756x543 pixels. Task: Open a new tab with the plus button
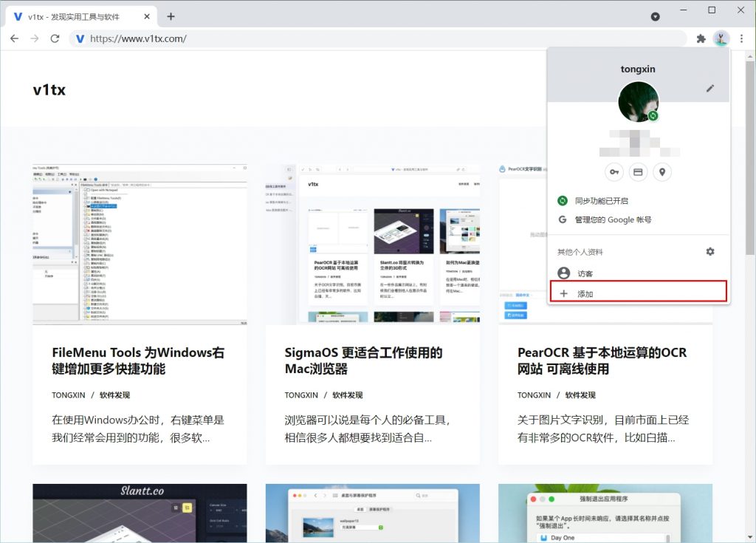point(171,16)
